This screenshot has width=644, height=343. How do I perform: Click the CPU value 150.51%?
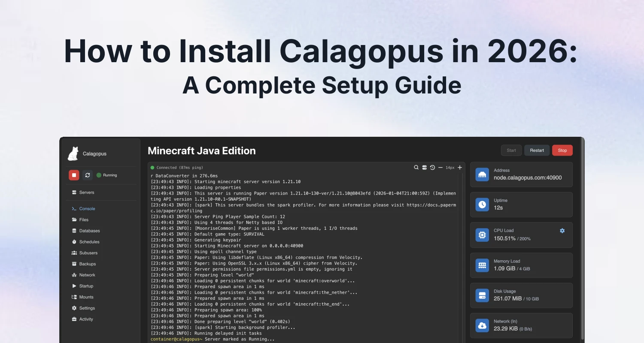pyautogui.click(x=504, y=238)
